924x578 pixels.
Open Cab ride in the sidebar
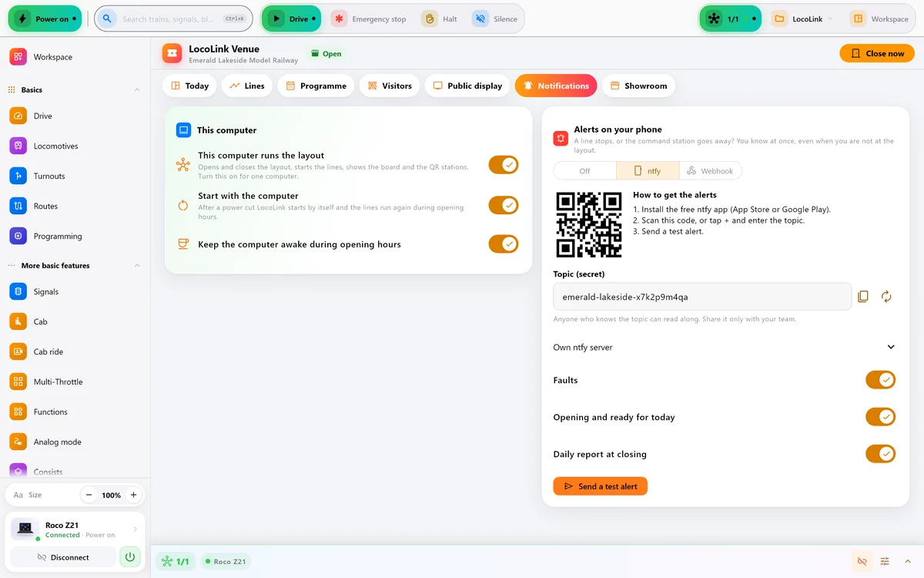pos(75,351)
